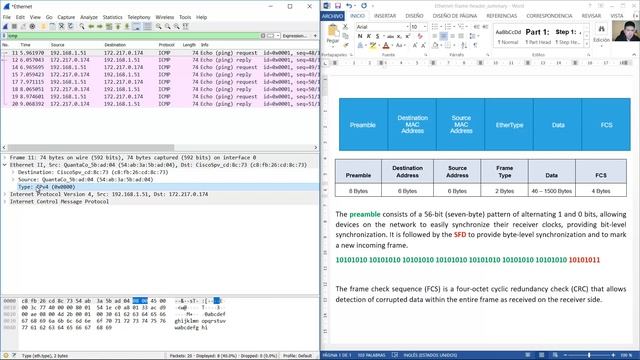Jump to last packet icon
This screenshot has height=360, width=640.
click(x=127, y=26)
